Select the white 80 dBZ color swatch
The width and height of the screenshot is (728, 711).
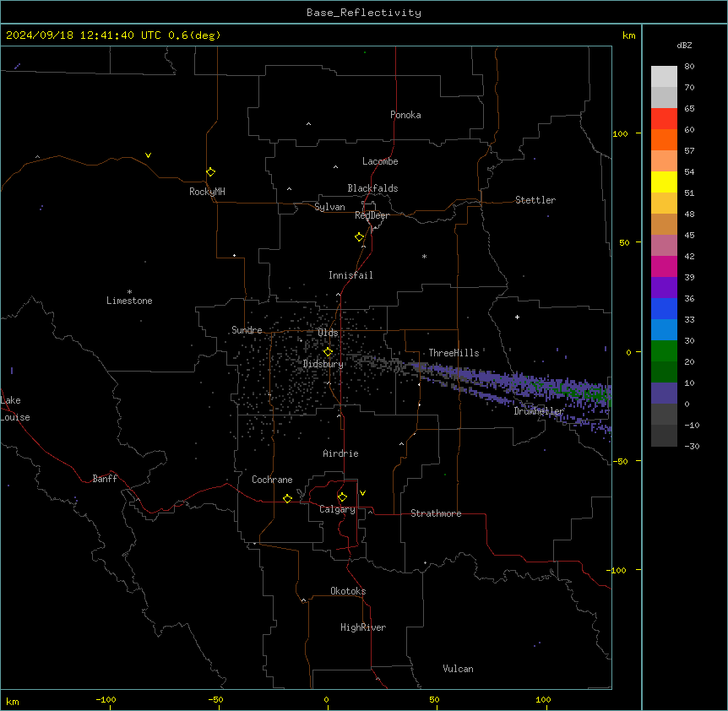click(x=664, y=76)
